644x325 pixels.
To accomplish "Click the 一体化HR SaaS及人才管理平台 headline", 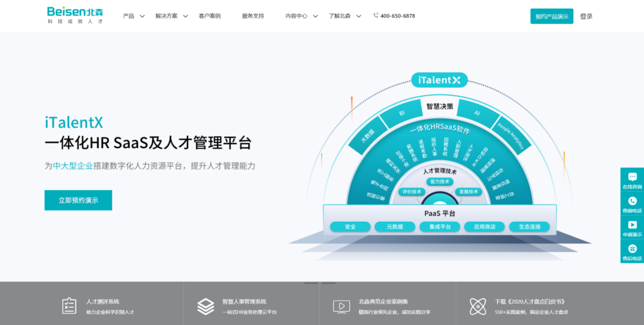I will [148, 143].
